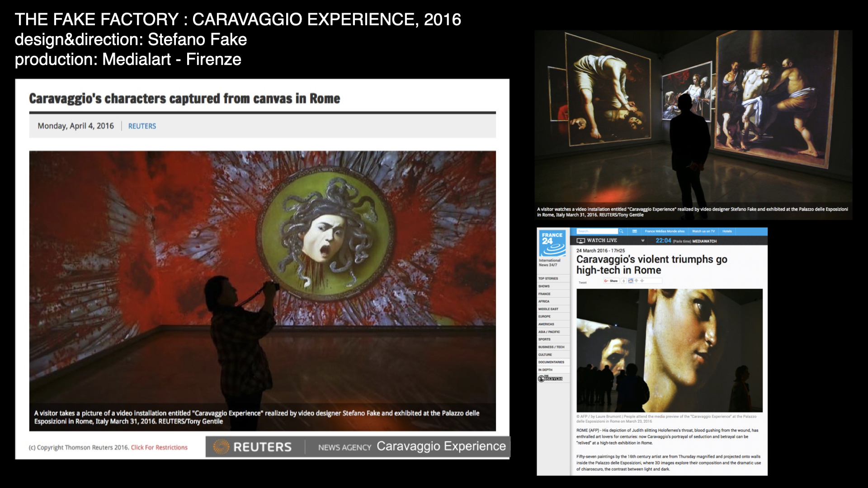
Task: Click the search magnifier icon
Action: (x=621, y=231)
